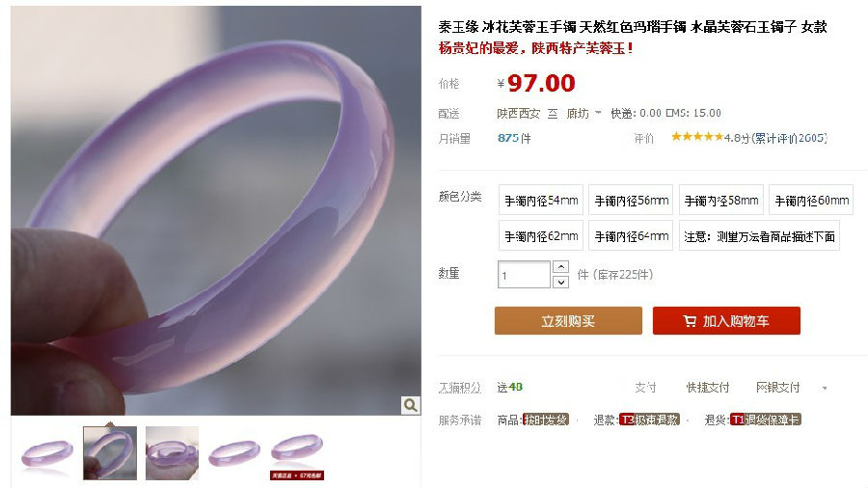This screenshot has height=488, width=868.
Task: Click the 极速退款 fast refund badge
Action: click(649, 420)
